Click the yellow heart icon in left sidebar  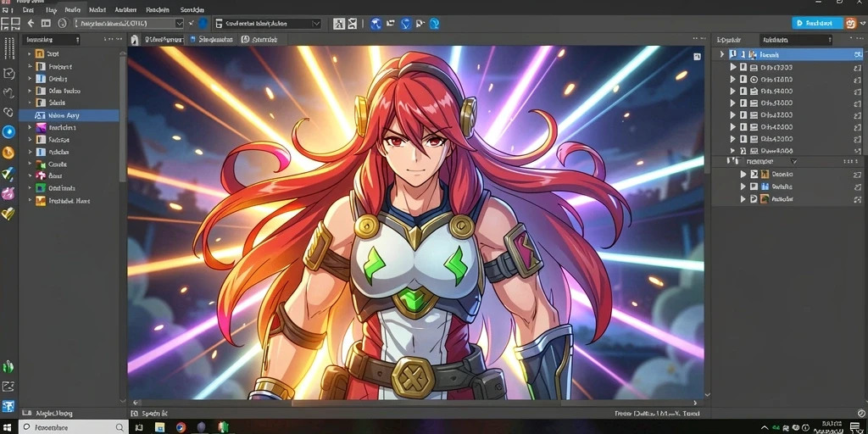tap(8, 214)
